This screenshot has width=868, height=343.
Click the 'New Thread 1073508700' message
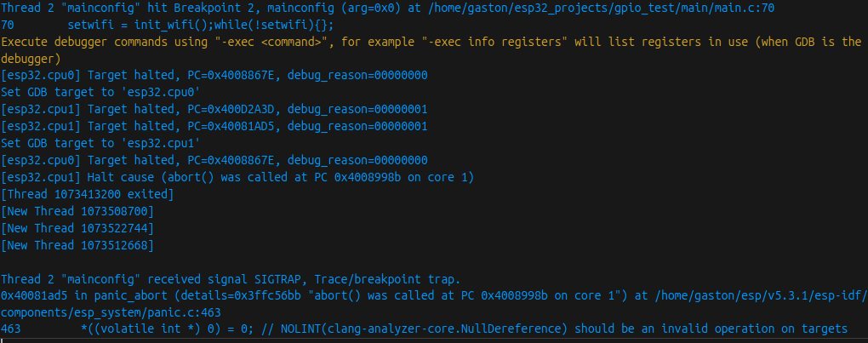point(77,211)
